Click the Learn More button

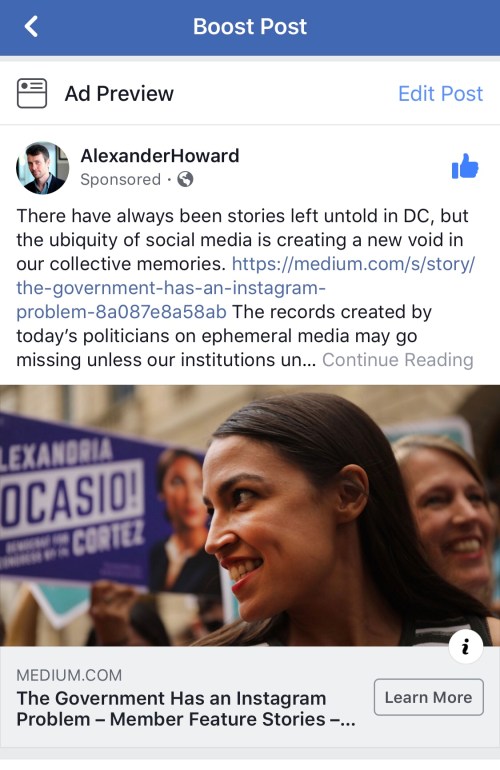tap(428, 697)
